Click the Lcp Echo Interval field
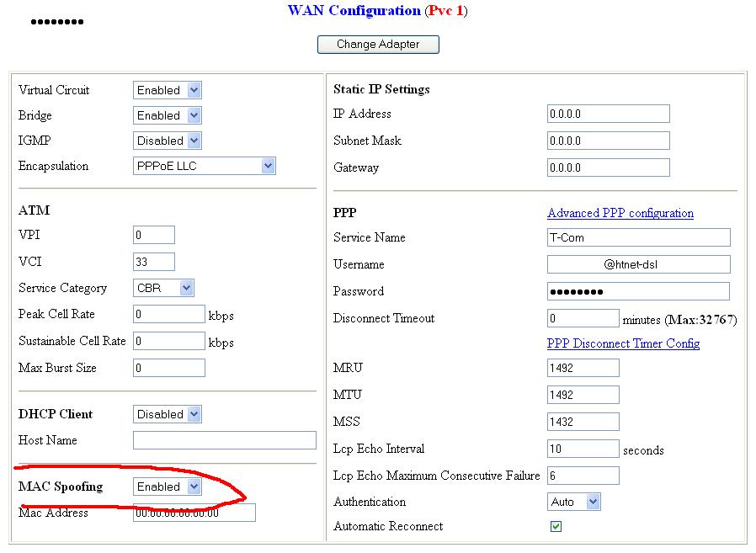 pyautogui.click(x=583, y=449)
